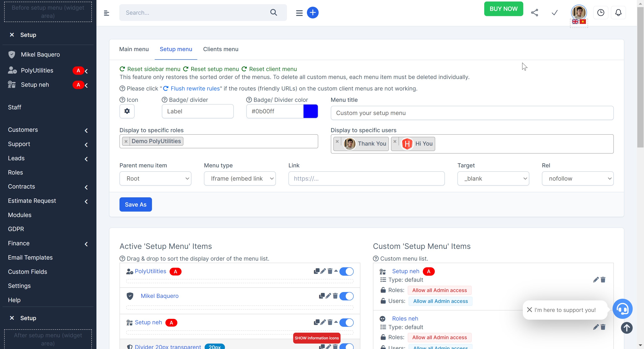Edit the Setup neh custom menu item
The height and width of the screenshot is (349, 644).
click(596, 280)
